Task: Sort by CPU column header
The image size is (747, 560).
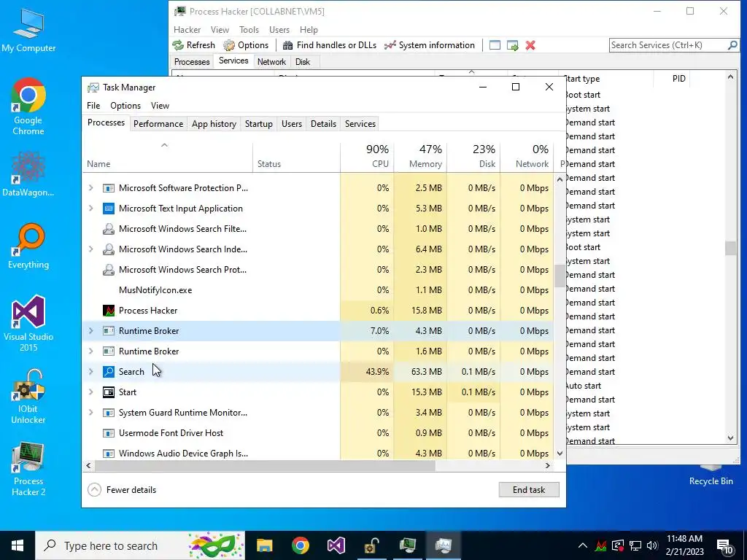Action: click(x=368, y=157)
